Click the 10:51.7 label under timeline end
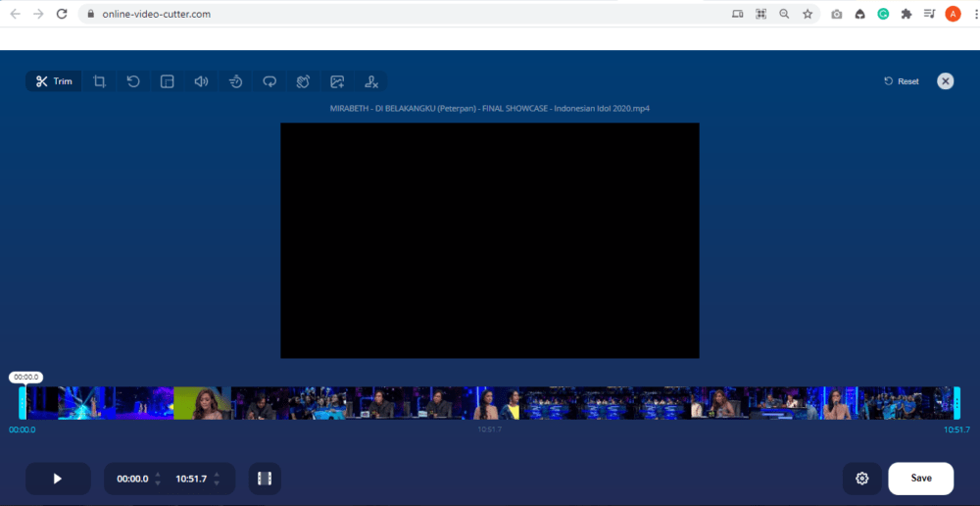Screen dimensions: 980x506 [956, 430]
